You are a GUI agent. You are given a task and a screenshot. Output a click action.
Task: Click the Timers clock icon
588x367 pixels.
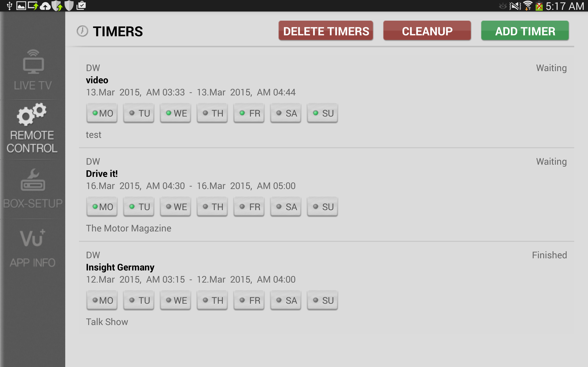point(82,31)
